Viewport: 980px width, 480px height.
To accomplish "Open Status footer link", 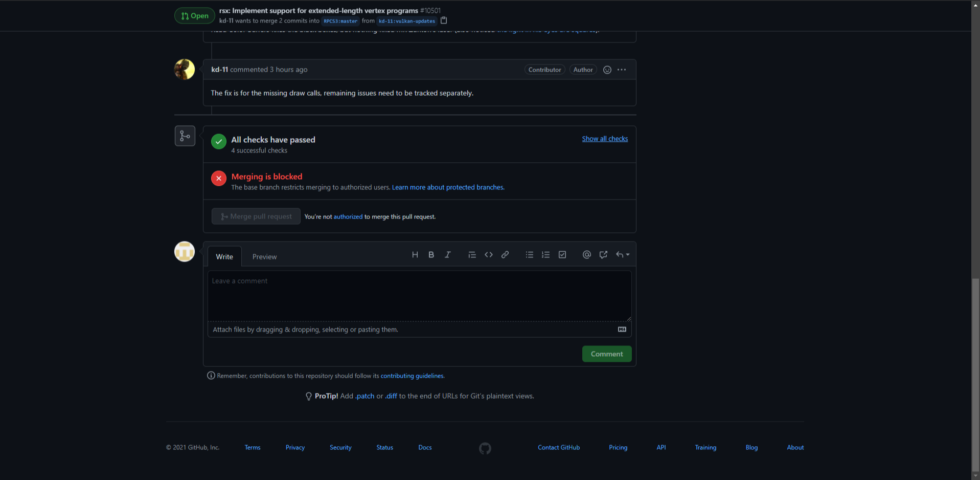I will (385, 447).
